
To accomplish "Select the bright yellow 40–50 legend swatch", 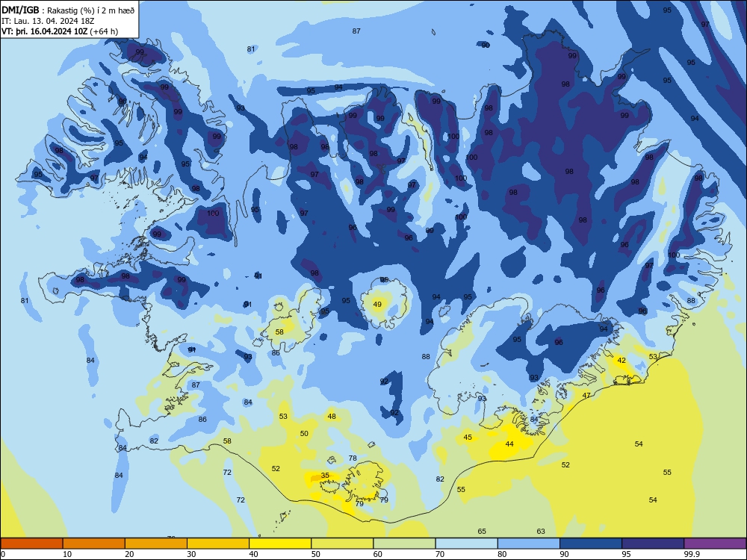I will (280, 544).
